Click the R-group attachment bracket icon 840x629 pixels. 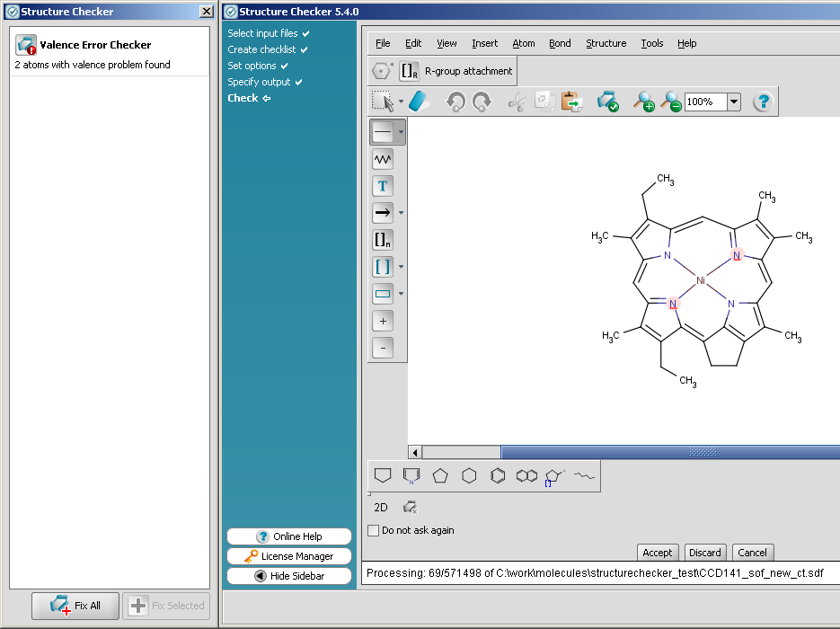click(x=410, y=71)
